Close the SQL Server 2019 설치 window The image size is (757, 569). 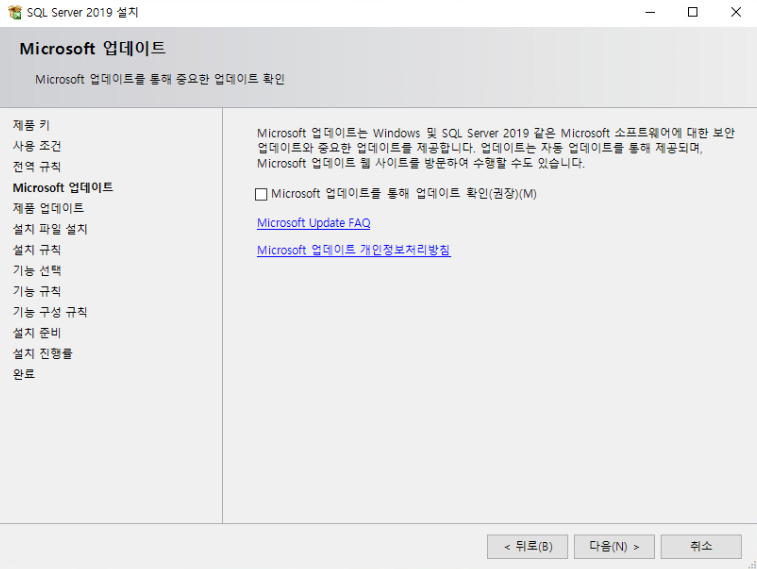tap(735, 12)
